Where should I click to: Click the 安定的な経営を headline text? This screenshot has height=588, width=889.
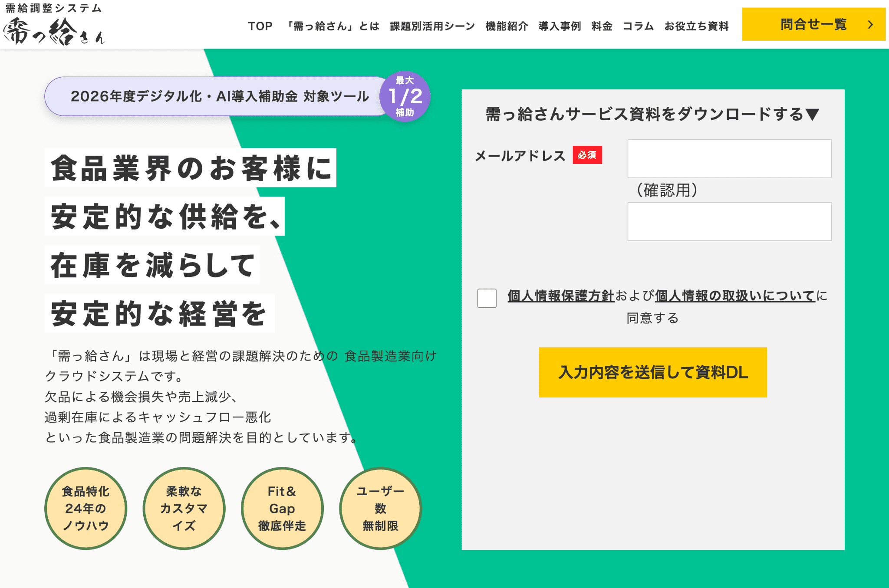point(159,313)
